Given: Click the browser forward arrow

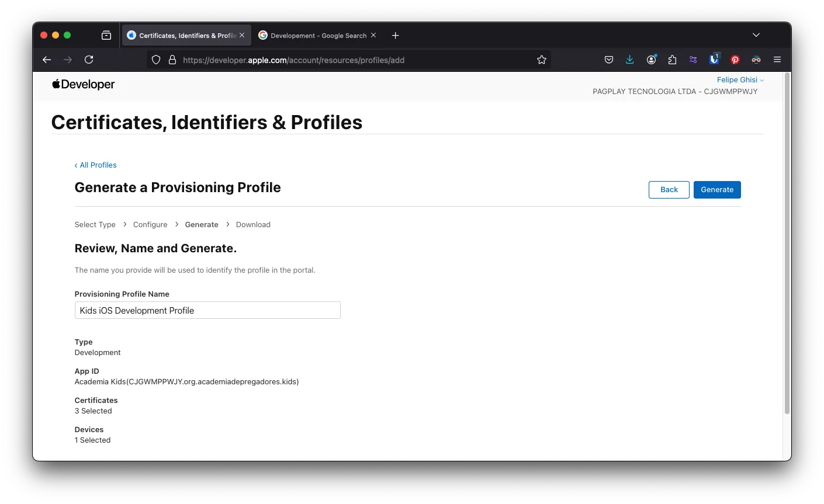Looking at the screenshot, I should pyautogui.click(x=68, y=60).
